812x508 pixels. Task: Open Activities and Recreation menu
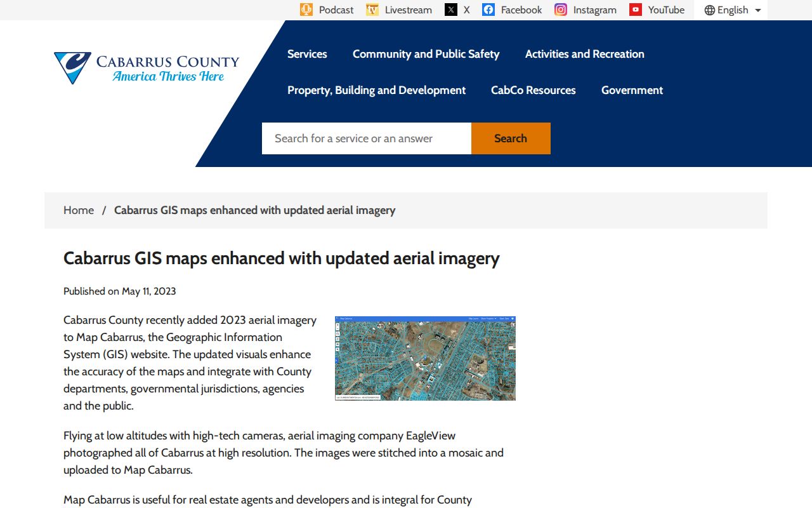pyautogui.click(x=584, y=54)
